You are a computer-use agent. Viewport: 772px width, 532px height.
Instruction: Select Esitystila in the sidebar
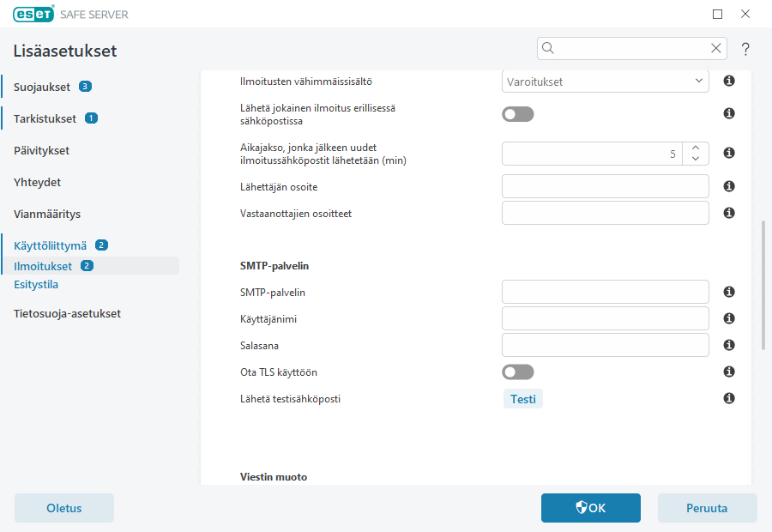(36, 284)
